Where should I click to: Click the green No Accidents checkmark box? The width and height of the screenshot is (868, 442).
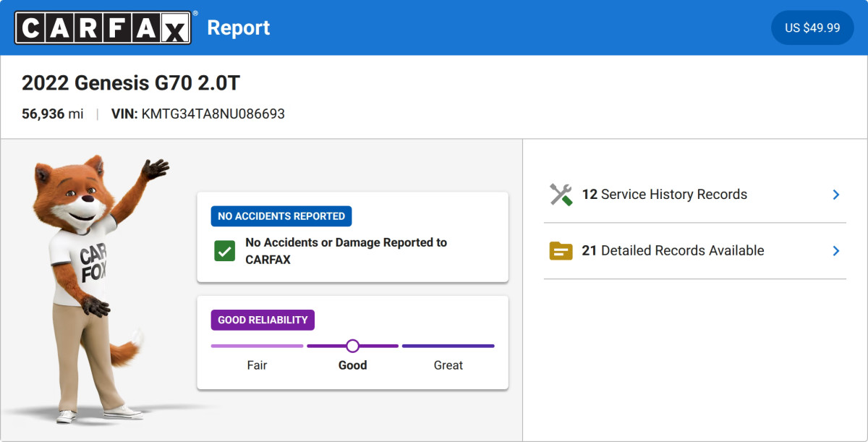(x=224, y=251)
